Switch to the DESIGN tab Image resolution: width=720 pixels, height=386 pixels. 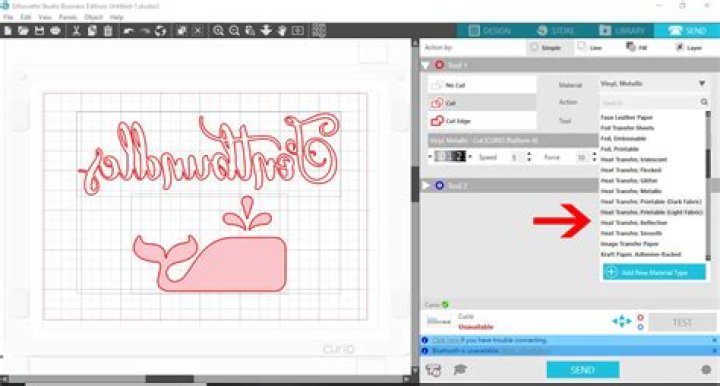pyautogui.click(x=489, y=31)
